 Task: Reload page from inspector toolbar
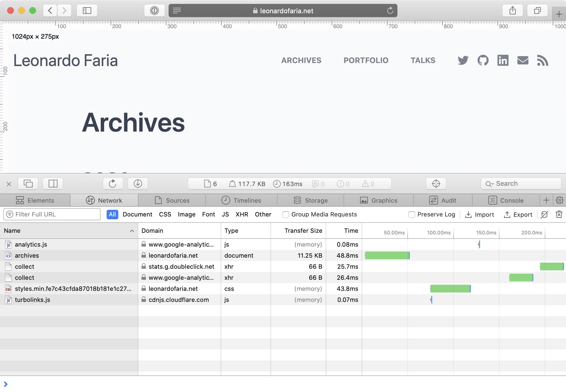pos(113,184)
